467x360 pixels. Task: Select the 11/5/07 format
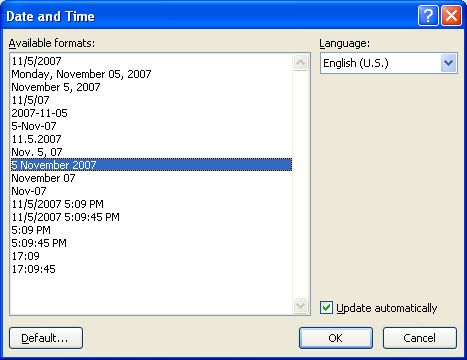[151, 100]
